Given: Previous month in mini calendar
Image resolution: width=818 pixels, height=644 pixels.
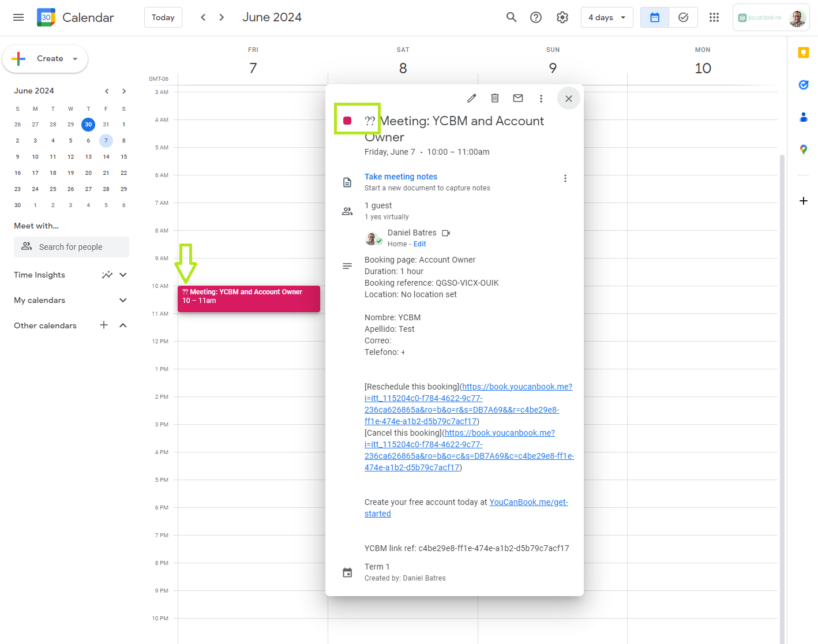Looking at the screenshot, I should pyautogui.click(x=107, y=91).
